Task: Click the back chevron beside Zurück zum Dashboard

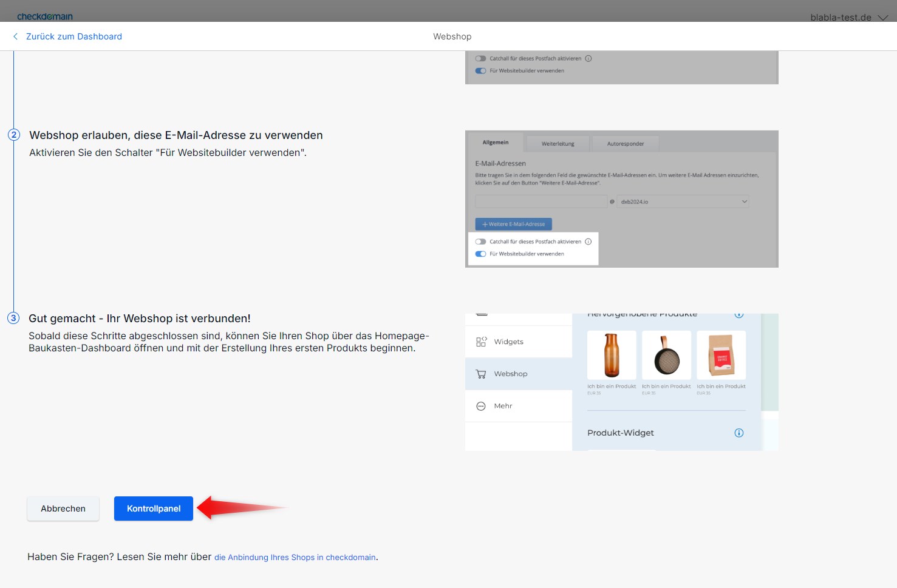Action: (15, 36)
